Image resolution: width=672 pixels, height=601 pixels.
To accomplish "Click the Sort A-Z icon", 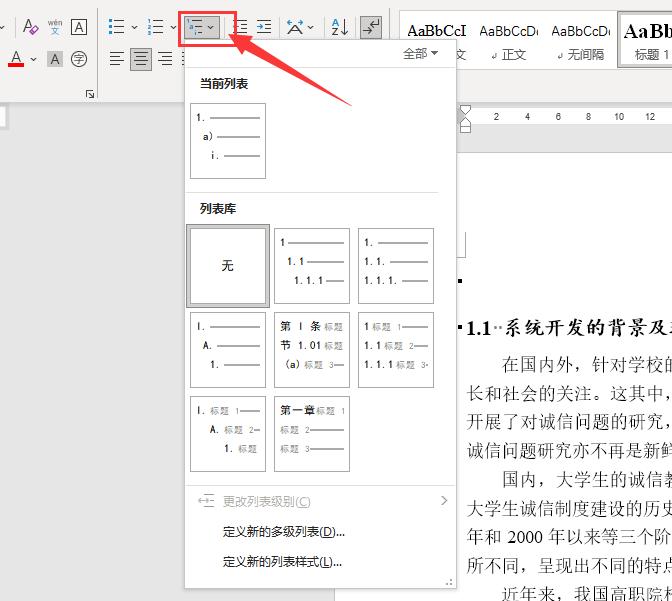I will 340,27.
